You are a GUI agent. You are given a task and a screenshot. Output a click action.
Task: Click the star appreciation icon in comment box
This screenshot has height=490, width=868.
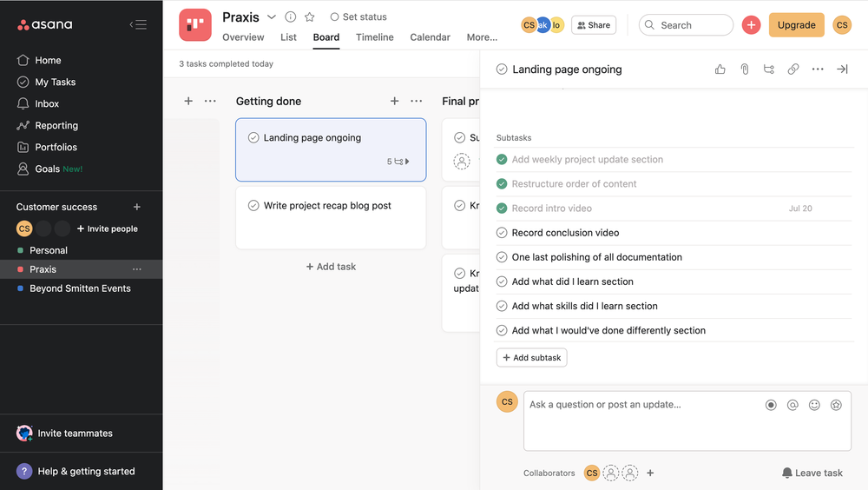coord(836,405)
